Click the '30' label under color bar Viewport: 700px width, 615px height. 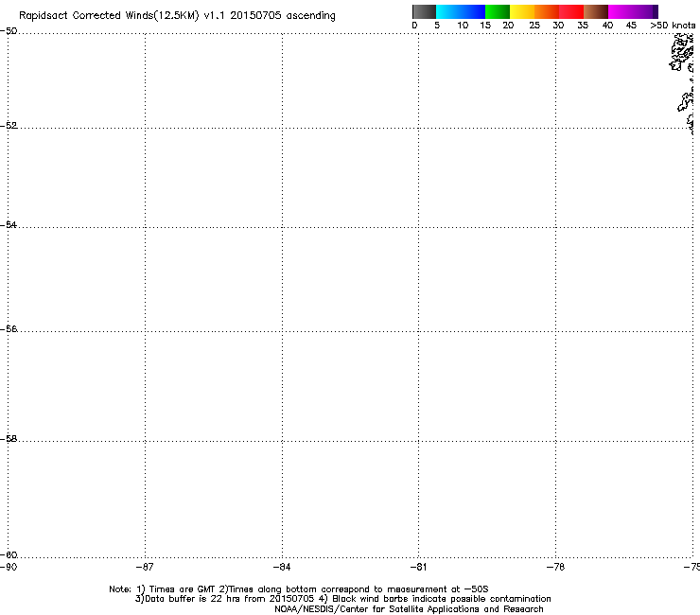point(558,26)
